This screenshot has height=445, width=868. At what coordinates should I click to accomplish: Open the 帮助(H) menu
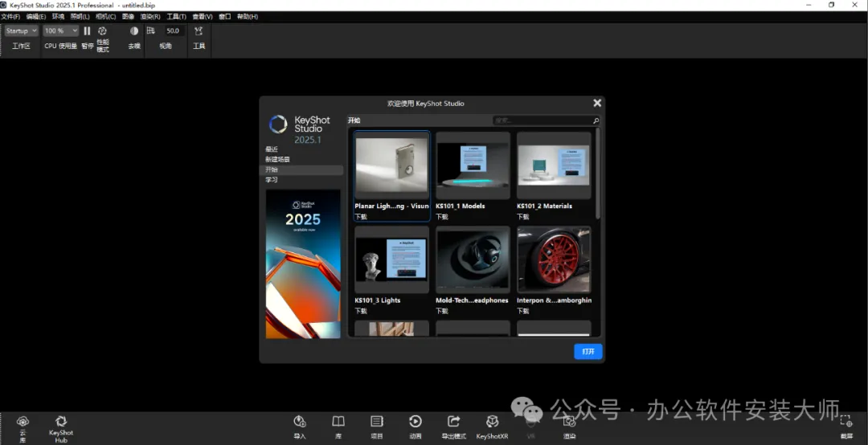pyautogui.click(x=248, y=17)
